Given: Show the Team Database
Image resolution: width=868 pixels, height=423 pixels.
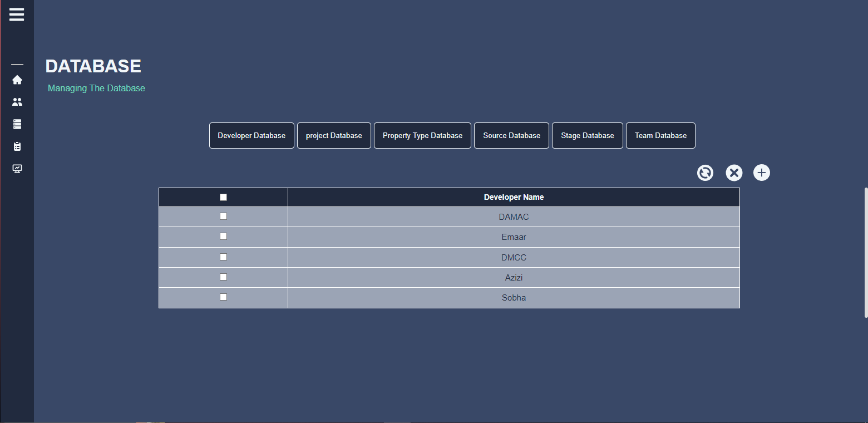Looking at the screenshot, I should (x=660, y=136).
